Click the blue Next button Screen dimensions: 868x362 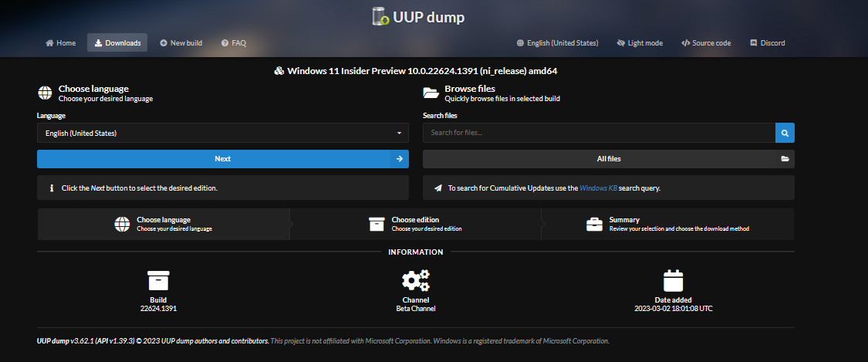(x=222, y=159)
